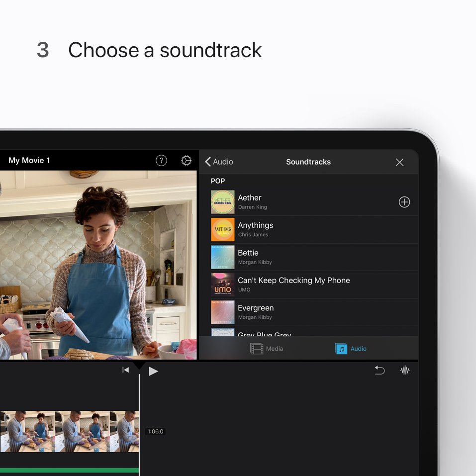Screen dimensions: 476x476
Task: Click the Audio note icon
Action: pos(341,349)
